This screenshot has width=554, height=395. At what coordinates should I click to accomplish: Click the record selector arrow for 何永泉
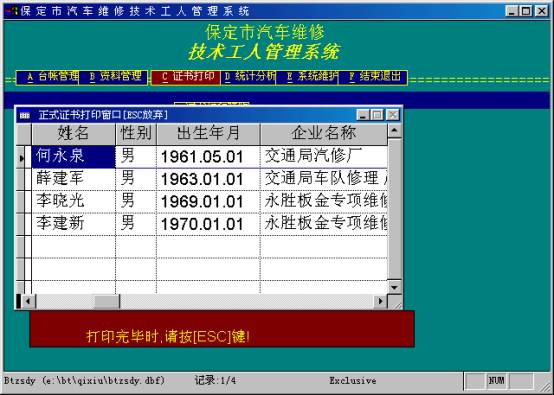(24, 157)
